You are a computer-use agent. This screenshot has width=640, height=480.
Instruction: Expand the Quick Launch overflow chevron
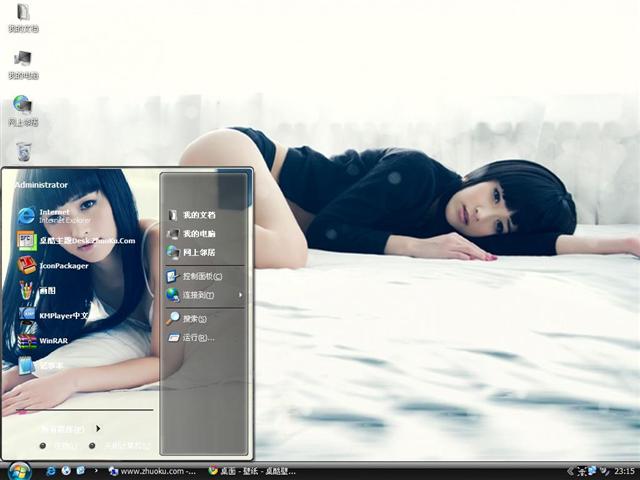tap(95, 470)
